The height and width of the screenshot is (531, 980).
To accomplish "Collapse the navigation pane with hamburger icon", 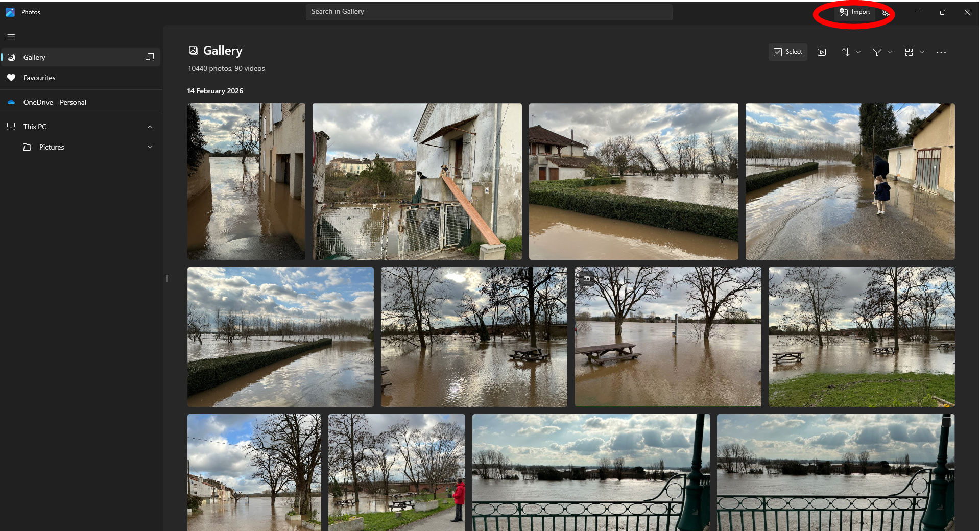I will click(11, 37).
